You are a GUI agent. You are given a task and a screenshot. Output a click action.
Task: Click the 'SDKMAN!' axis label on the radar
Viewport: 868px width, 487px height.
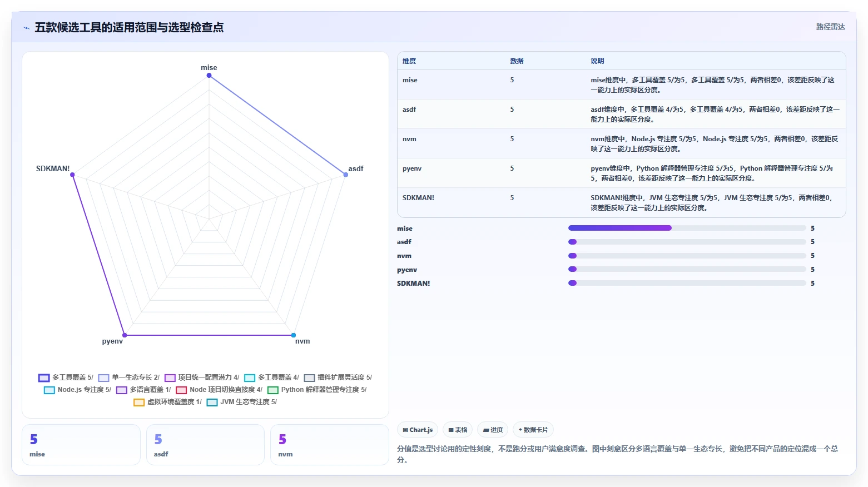tap(53, 169)
